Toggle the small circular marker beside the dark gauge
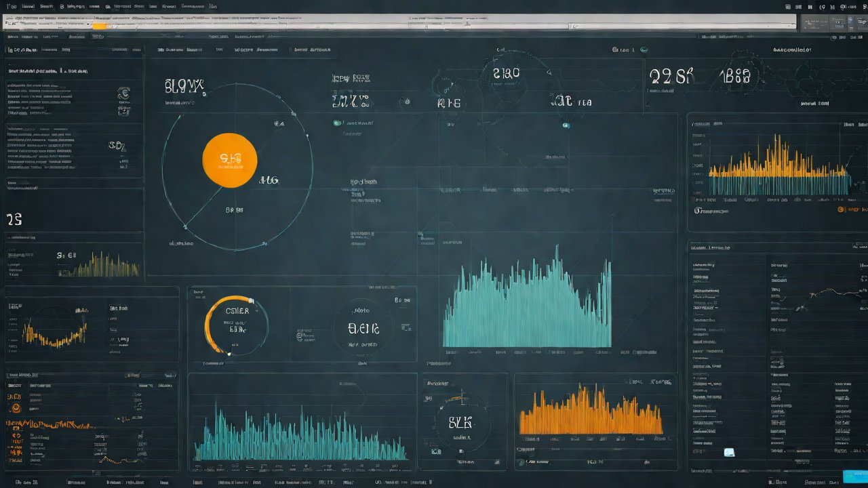This screenshot has height=488, width=868. pos(300,335)
